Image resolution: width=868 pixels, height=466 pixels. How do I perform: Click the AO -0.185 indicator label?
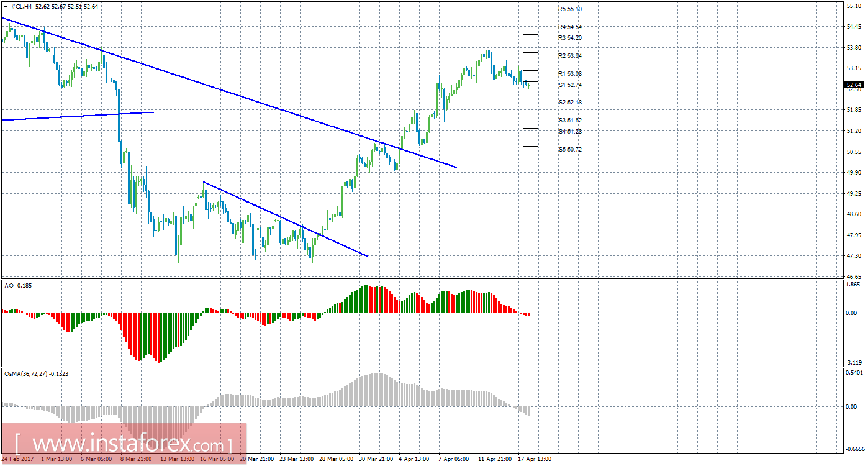click(x=17, y=285)
